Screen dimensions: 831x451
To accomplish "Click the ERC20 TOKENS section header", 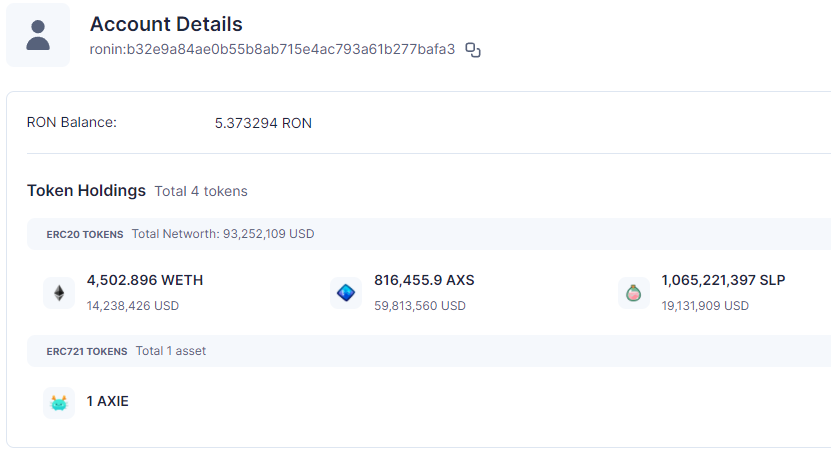I will coord(85,234).
